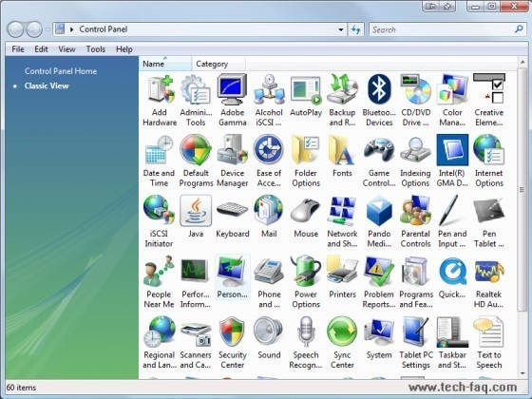Open the Bluetooth Devices icon
The image size is (532, 399).
tap(379, 89)
